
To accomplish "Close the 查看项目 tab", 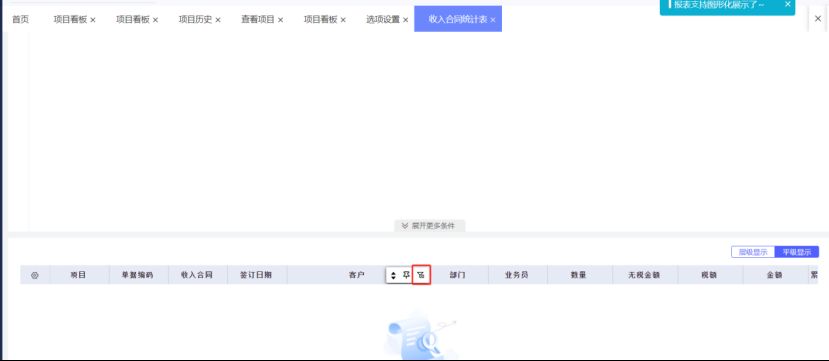I will point(280,20).
